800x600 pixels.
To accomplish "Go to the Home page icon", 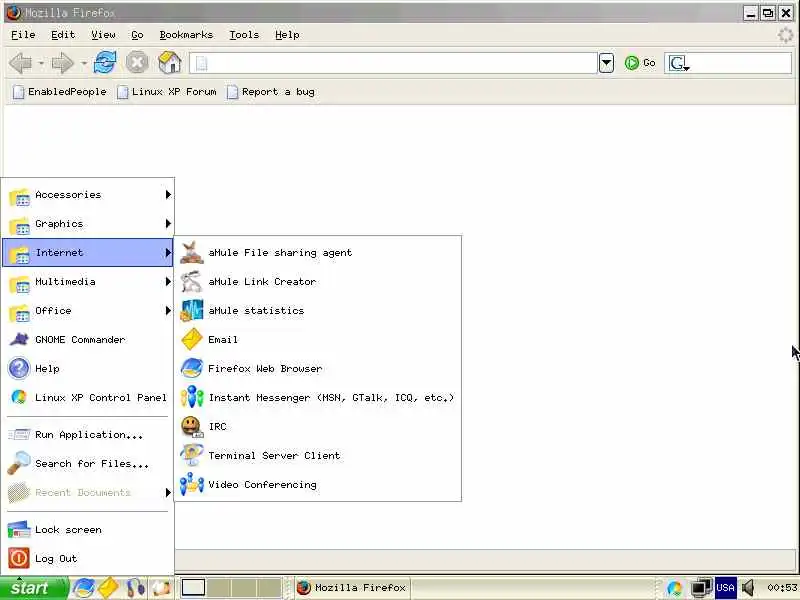I will 170,63.
